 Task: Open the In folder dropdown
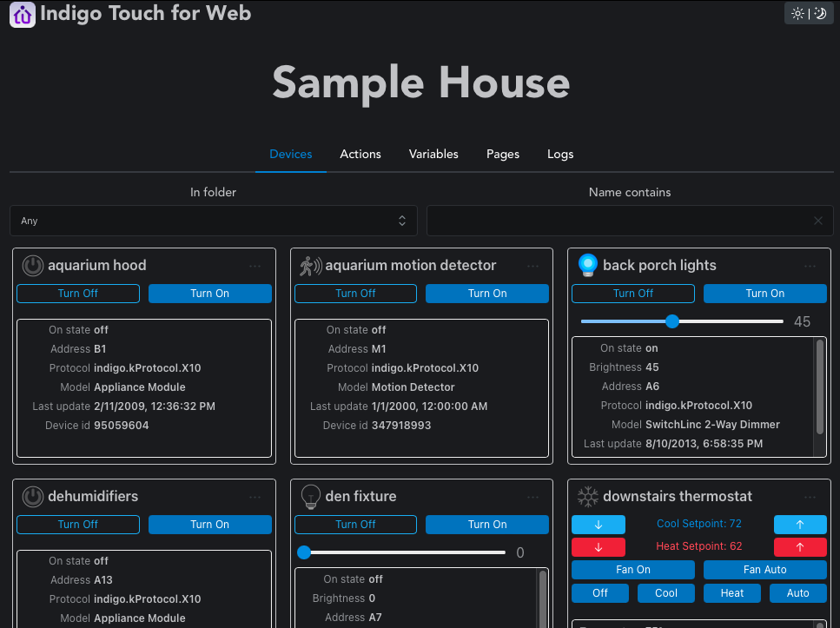(x=213, y=221)
